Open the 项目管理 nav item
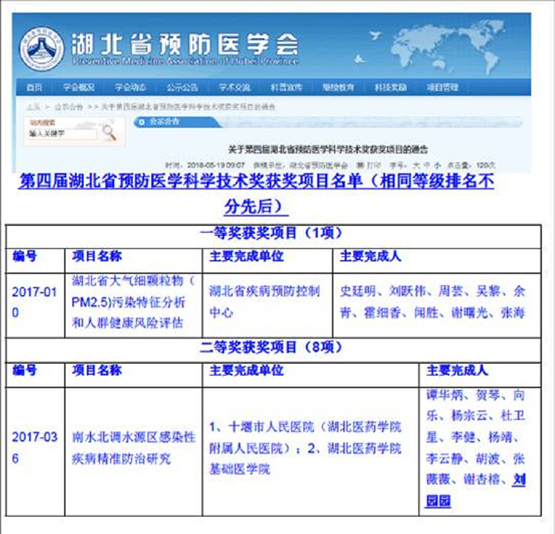The height and width of the screenshot is (534, 555). [442, 87]
